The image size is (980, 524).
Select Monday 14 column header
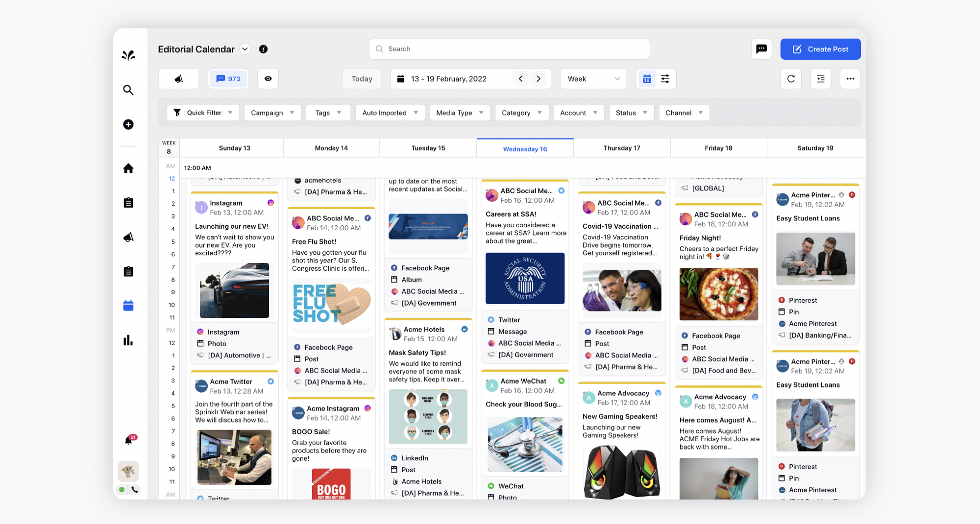point(331,148)
